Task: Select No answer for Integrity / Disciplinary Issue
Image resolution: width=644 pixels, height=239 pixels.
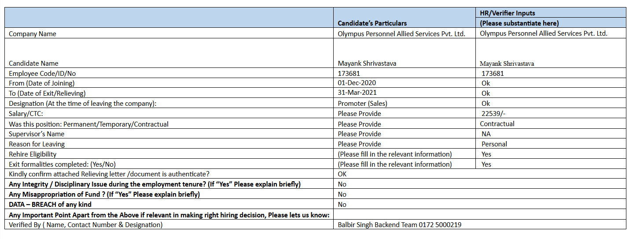Action: (342, 184)
